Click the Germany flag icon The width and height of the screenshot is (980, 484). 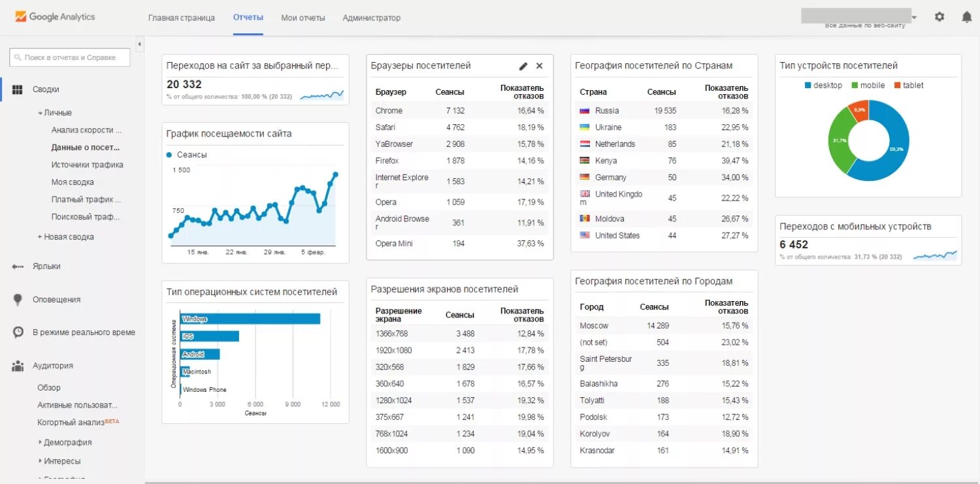tap(585, 177)
